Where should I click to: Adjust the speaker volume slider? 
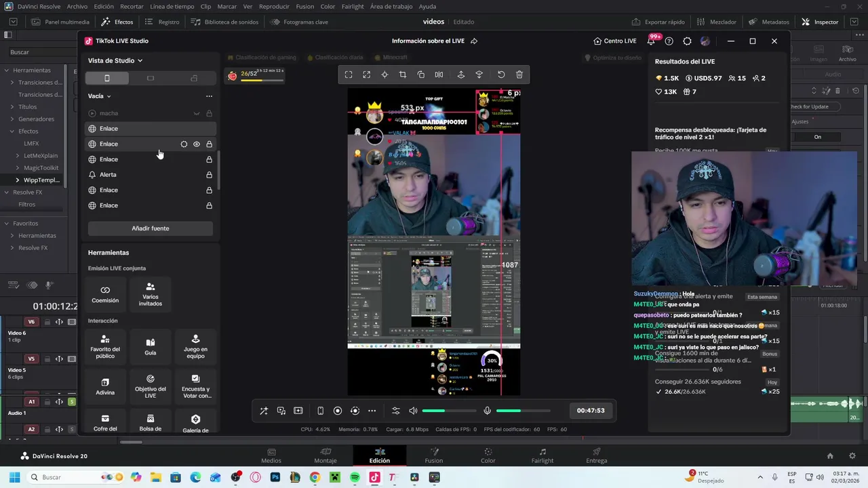[449, 411]
